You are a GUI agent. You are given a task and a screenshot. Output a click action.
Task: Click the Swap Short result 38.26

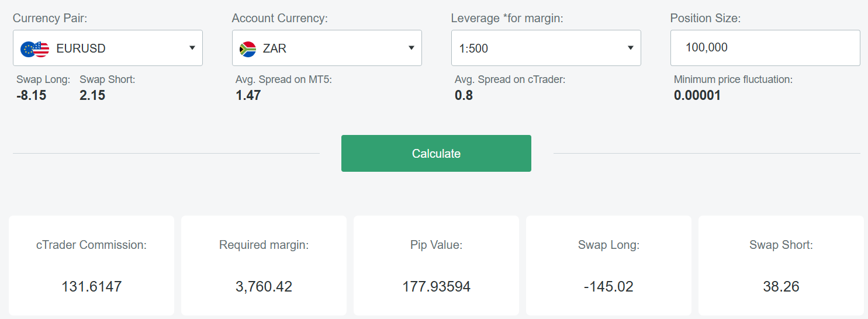[781, 287]
